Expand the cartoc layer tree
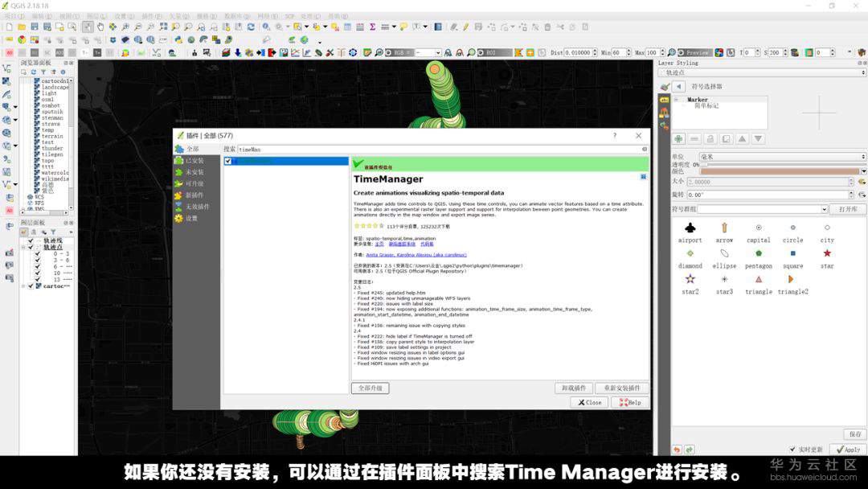The image size is (868, 489). coord(24,286)
